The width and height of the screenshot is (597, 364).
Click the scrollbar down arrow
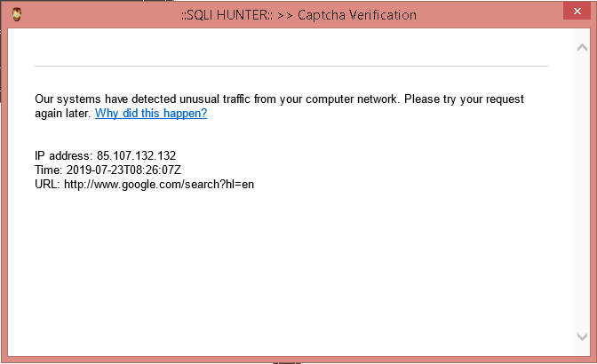click(x=582, y=336)
